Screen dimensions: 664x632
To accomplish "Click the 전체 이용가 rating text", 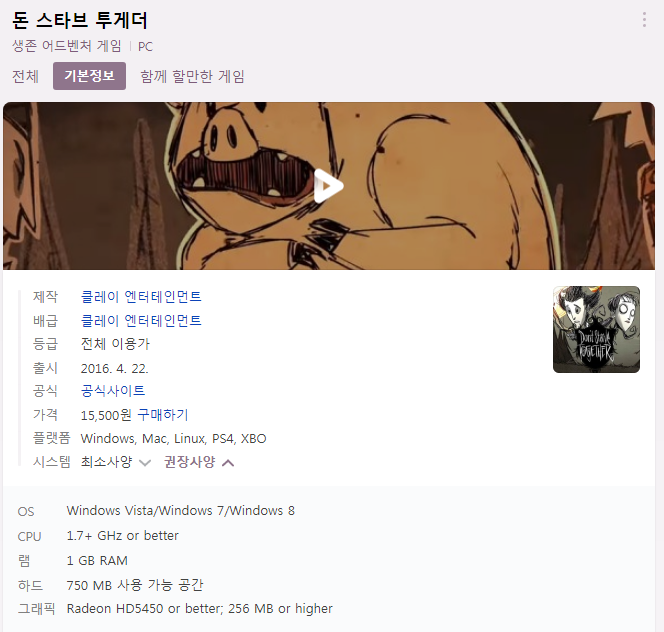I will (x=115, y=344).
